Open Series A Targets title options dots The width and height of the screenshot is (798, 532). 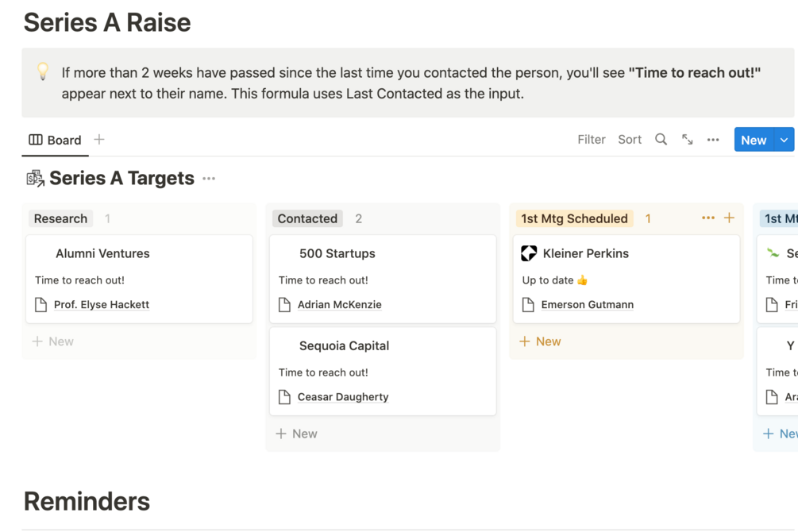pos(209,179)
